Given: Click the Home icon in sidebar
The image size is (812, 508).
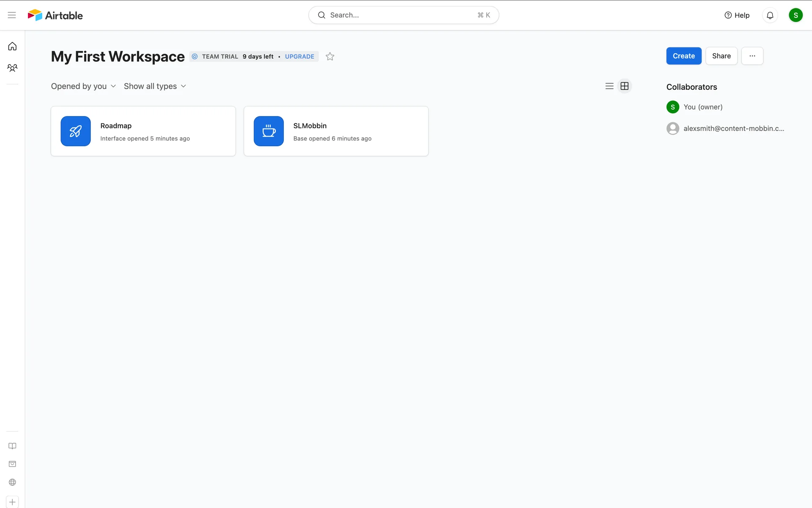Looking at the screenshot, I should (12, 46).
